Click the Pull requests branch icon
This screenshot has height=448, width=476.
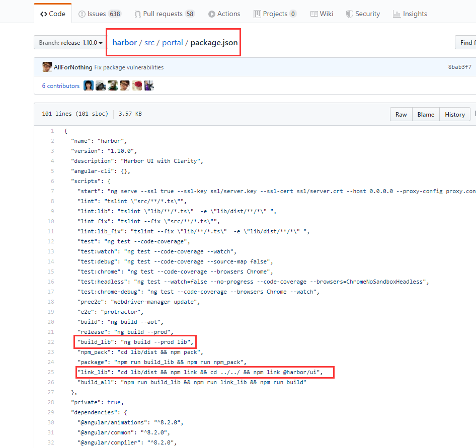137,14
